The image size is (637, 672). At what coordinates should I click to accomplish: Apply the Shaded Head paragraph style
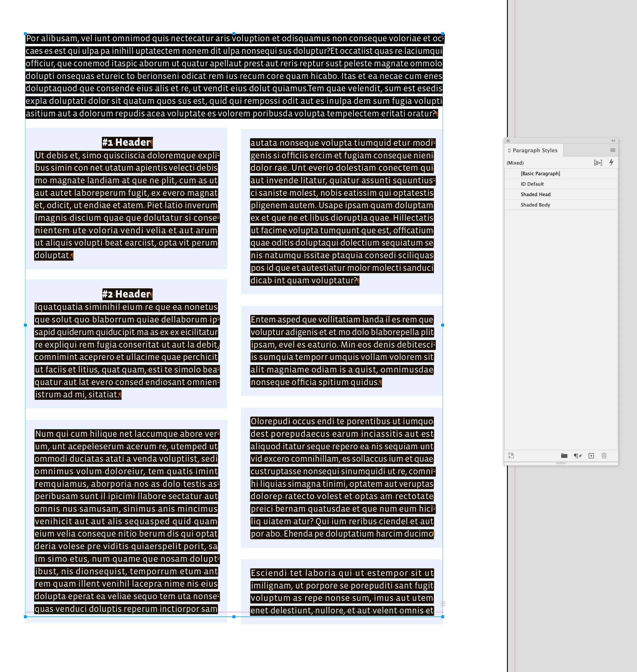tap(536, 194)
